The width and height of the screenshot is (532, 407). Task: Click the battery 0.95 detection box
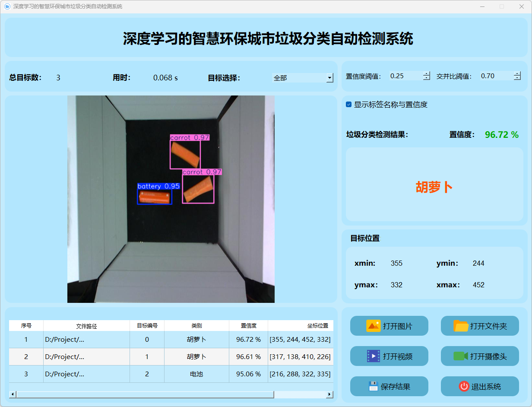(155, 197)
